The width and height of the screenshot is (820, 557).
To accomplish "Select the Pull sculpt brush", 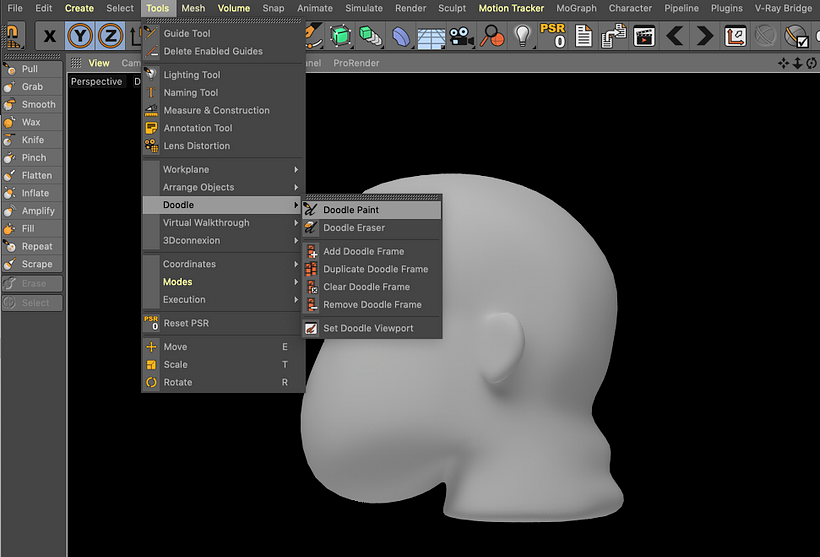I will click(x=32, y=69).
